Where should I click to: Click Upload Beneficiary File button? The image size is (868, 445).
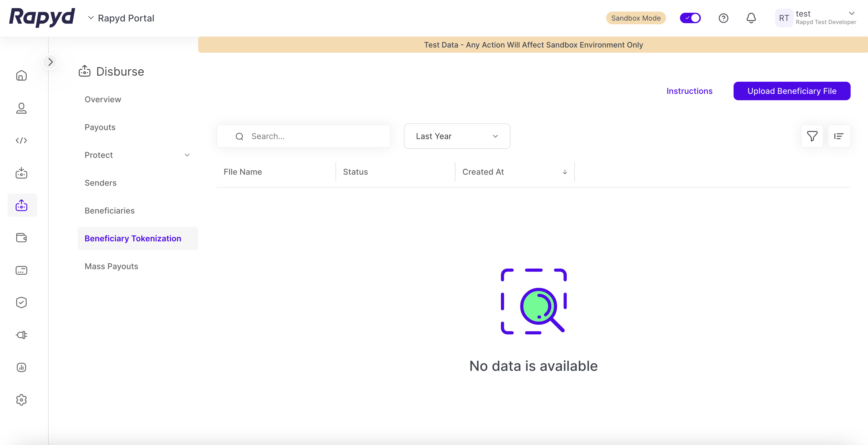click(x=792, y=91)
